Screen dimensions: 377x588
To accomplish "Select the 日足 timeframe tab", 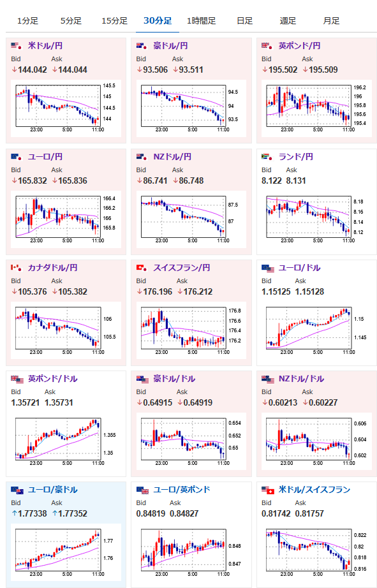I will click(244, 20).
